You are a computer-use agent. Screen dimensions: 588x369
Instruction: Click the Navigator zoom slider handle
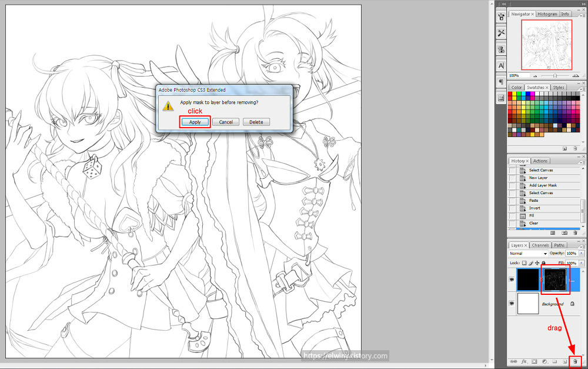(555, 76)
